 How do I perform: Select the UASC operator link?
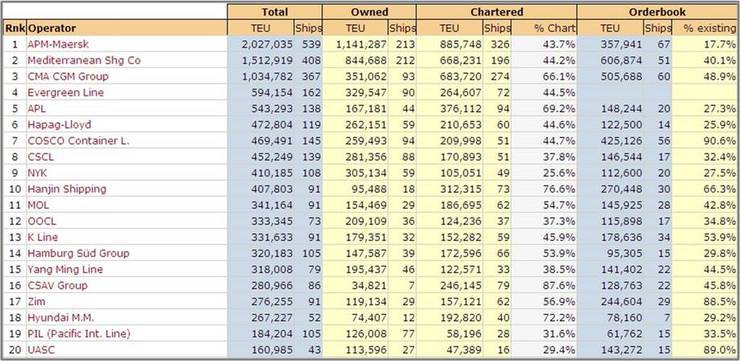pyautogui.click(x=41, y=349)
